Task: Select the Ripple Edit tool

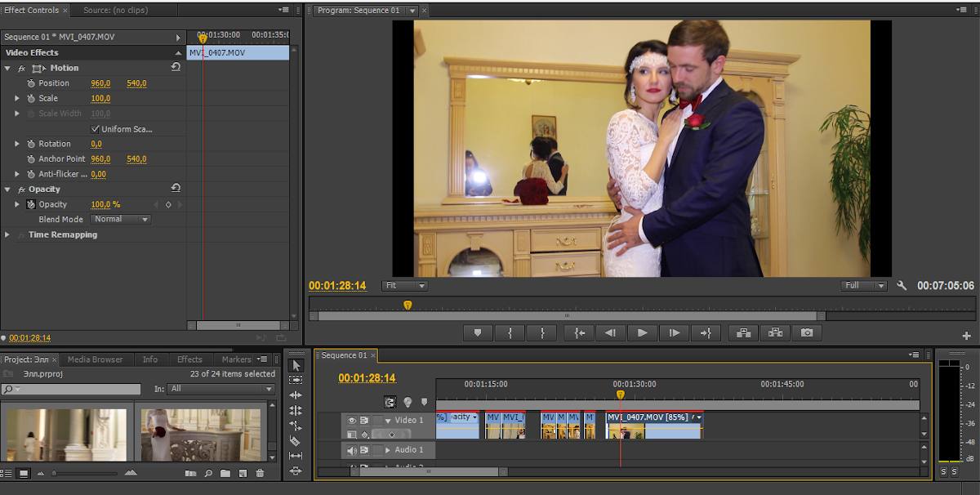Action: [296, 395]
